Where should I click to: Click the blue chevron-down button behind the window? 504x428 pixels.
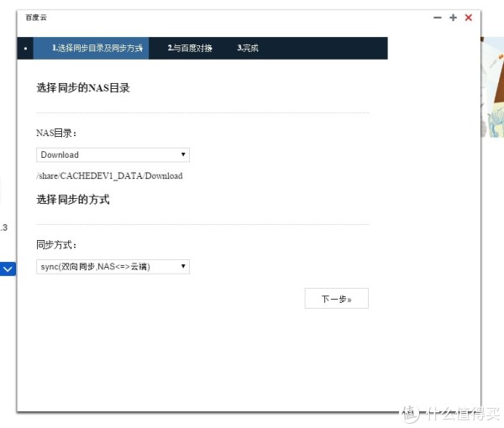[x=8, y=269]
